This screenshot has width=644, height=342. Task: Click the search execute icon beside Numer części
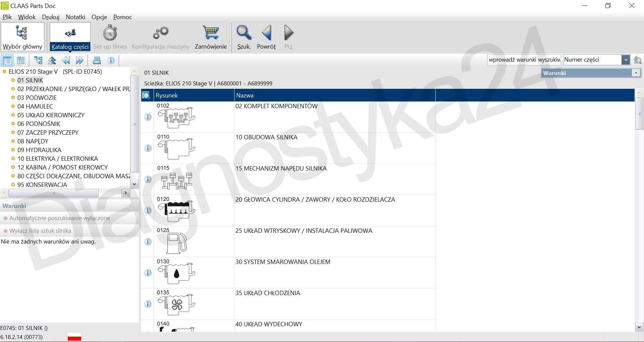[x=637, y=60]
